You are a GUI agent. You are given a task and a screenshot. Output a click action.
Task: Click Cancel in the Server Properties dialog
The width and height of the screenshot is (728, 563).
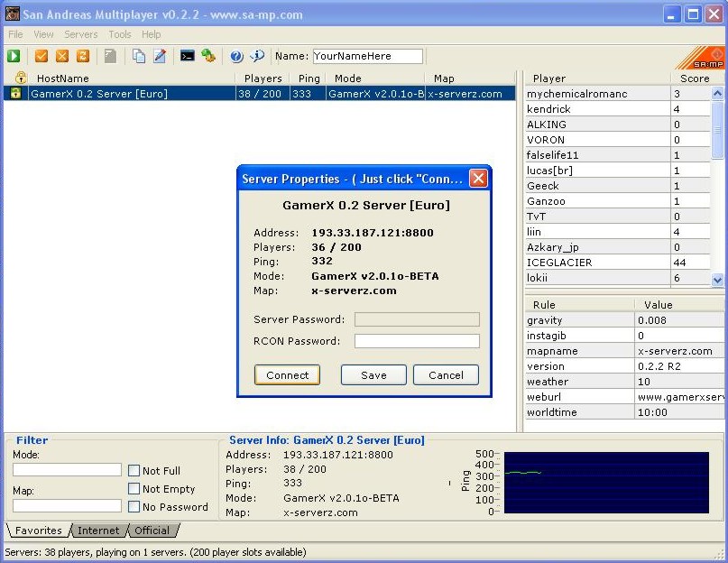click(446, 374)
